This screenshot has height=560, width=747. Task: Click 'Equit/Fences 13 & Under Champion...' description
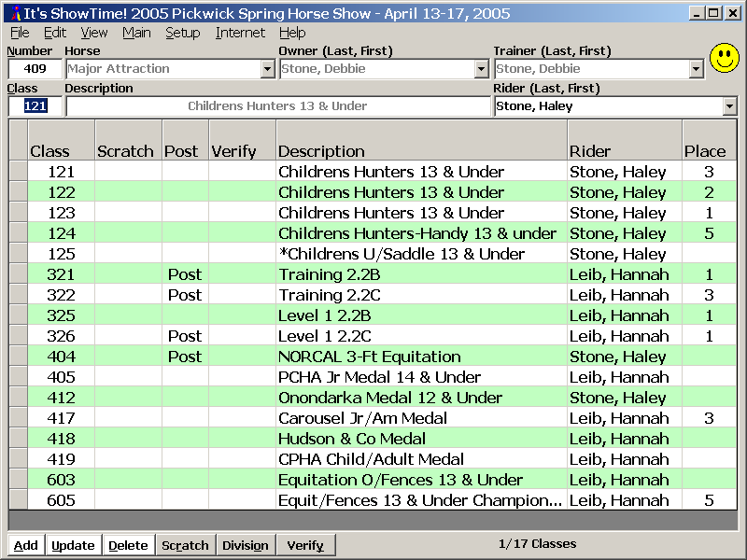pyautogui.click(x=420, y=500)
